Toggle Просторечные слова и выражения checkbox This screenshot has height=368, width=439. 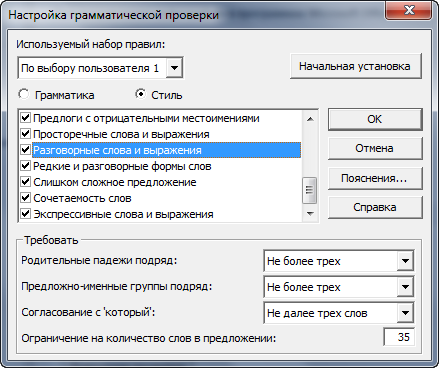(26, 134)
